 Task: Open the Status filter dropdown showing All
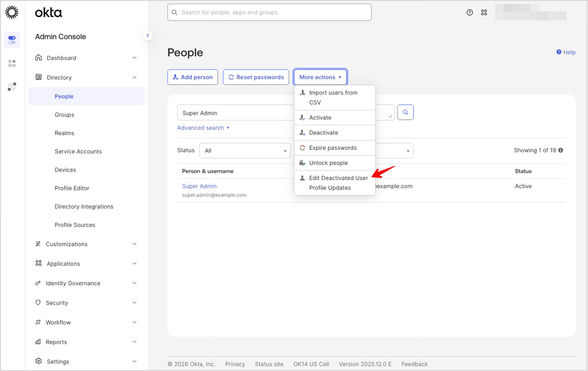245,150
